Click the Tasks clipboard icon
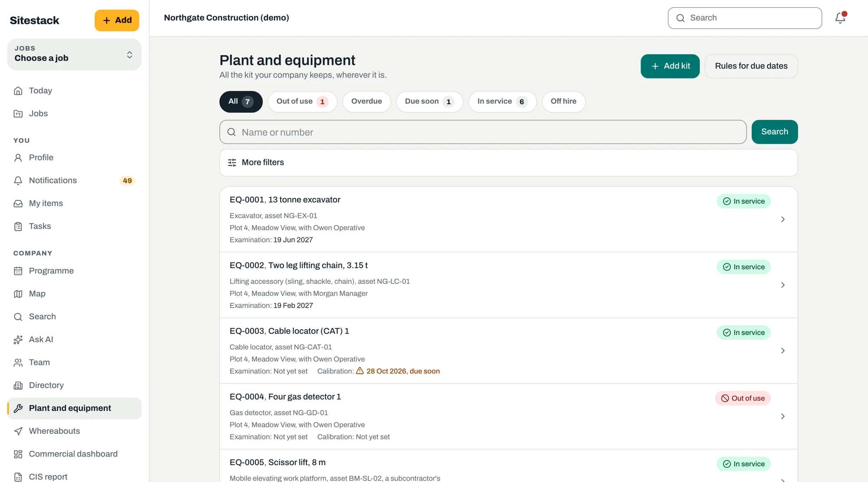 point(18,226)
